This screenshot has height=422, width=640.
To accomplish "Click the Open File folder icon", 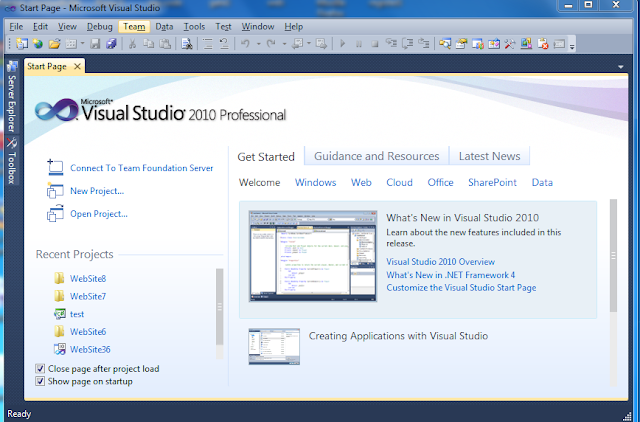I will point(54,44).
